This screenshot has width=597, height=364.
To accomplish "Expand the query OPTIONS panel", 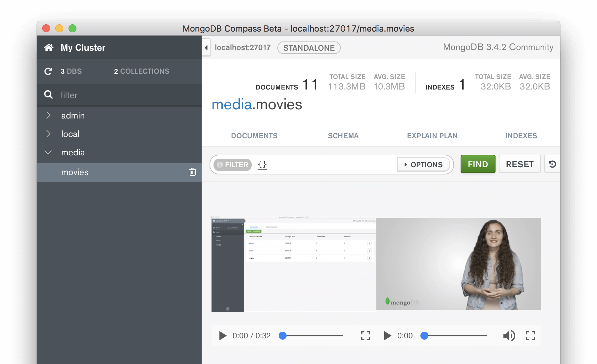I will point(424,165).
